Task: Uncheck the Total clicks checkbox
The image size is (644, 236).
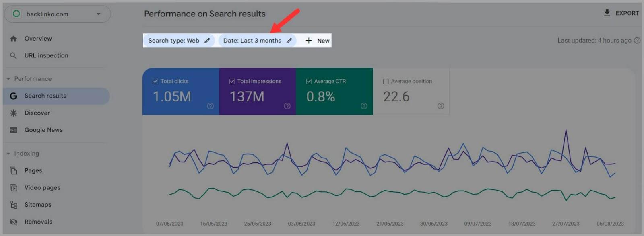Action: click(x=155, y=82)
